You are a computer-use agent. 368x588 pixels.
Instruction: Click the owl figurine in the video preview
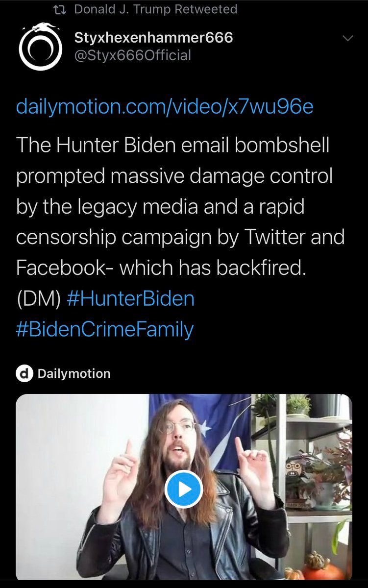click(x=294, y=470)
